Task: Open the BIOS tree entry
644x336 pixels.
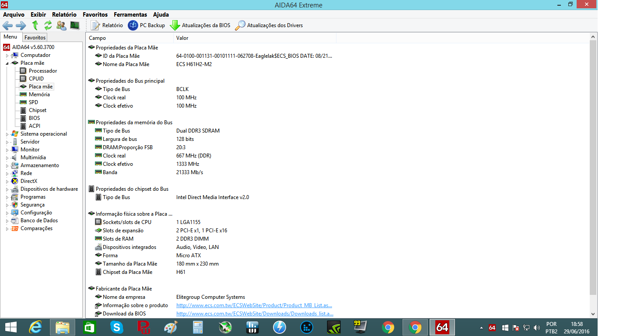Action: (34, 118)
